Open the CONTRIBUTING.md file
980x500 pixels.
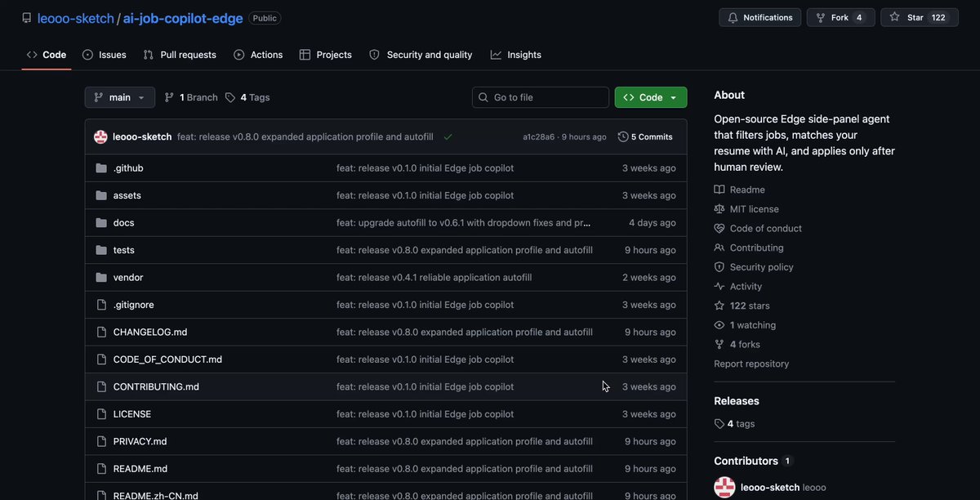156,386
